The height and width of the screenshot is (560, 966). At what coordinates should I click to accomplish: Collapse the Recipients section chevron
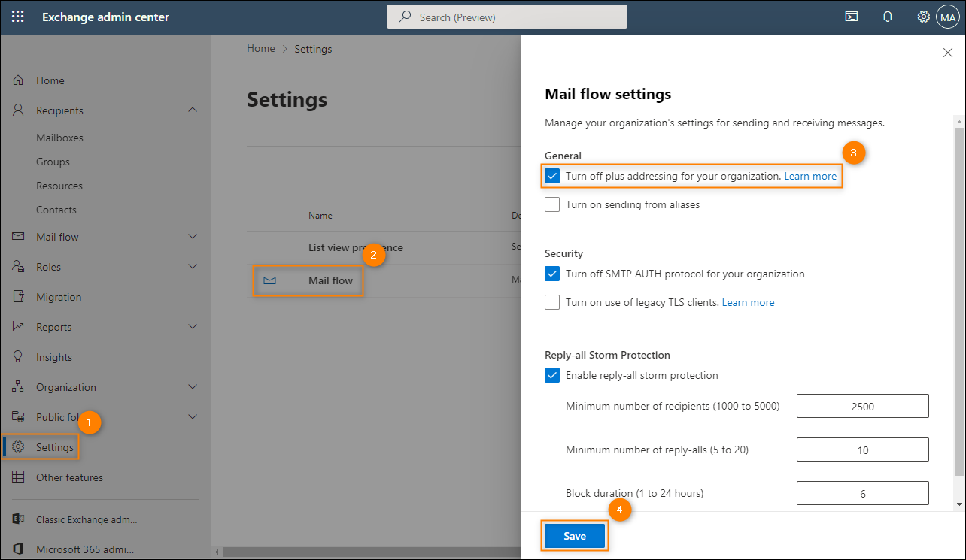[x=193, y=110]
